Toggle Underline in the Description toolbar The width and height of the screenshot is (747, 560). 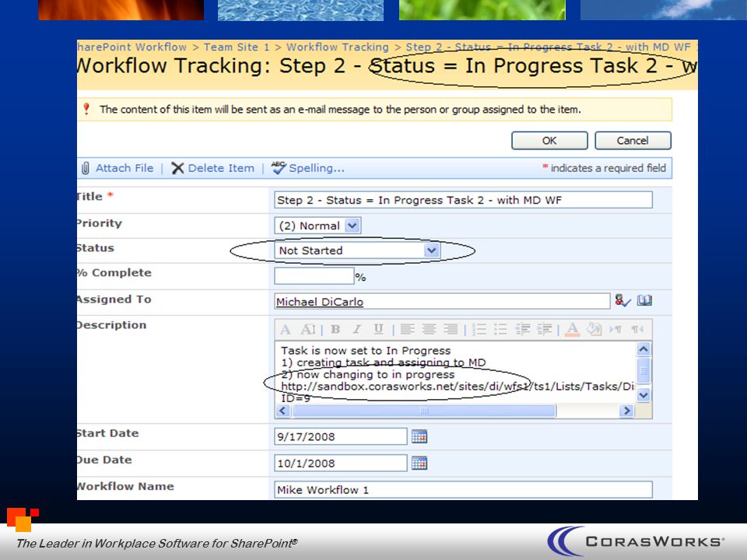(378, 330)
